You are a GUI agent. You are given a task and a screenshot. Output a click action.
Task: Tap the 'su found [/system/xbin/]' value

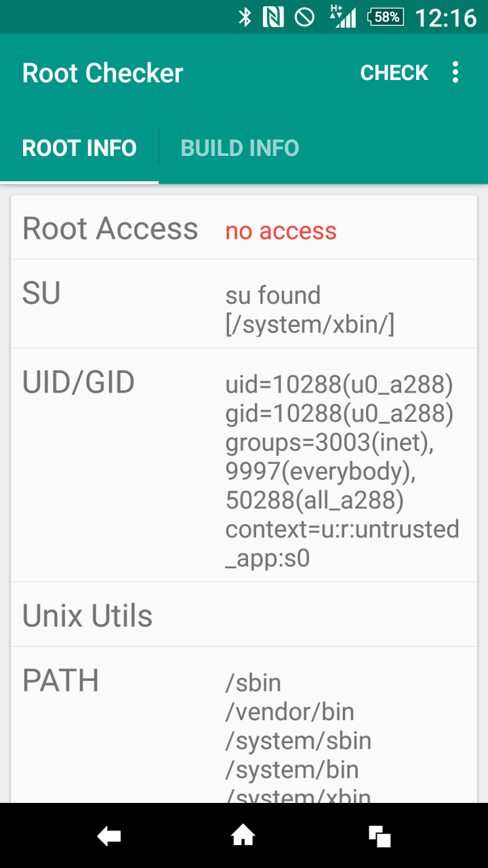click(310, 310)
